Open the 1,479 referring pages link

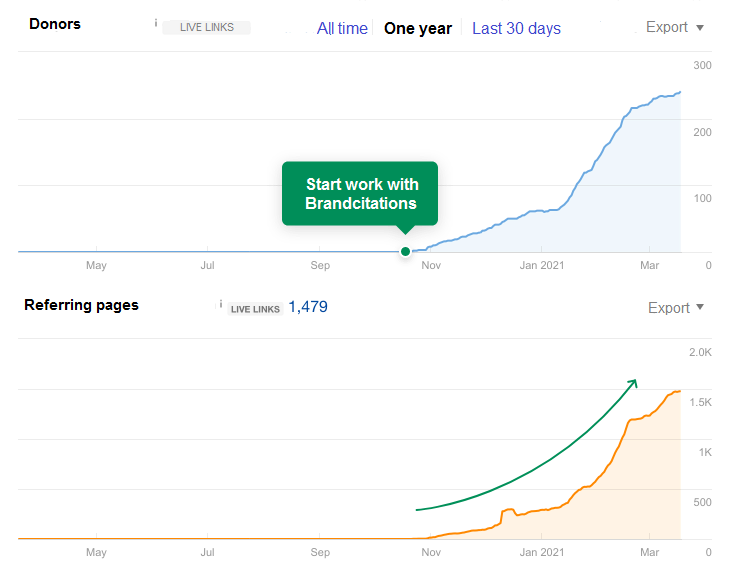click(x=308, y=307)
